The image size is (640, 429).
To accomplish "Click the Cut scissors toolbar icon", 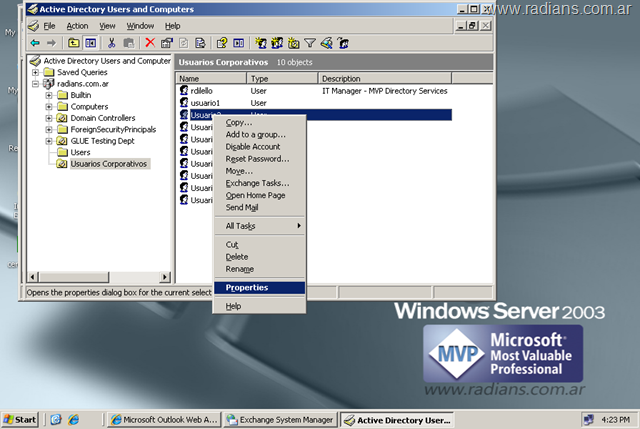I will [x=111, y=43].
